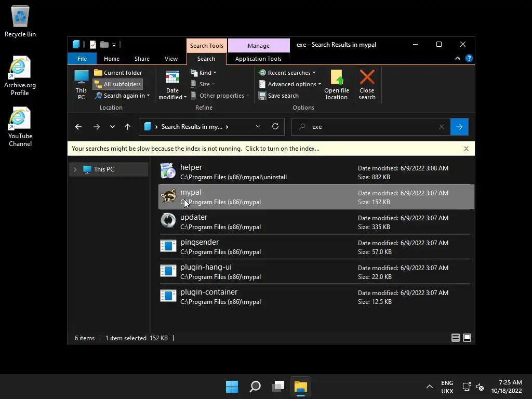The image size is (532, 399).
Task: Select the helper installer icon
Action: 168,170
